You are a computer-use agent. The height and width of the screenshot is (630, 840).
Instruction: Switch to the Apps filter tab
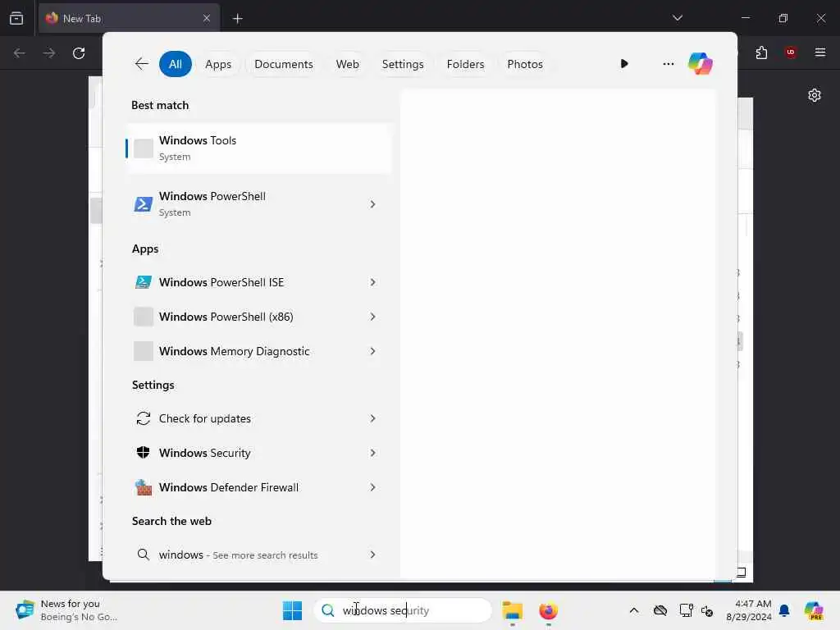[x=218, y=64]
